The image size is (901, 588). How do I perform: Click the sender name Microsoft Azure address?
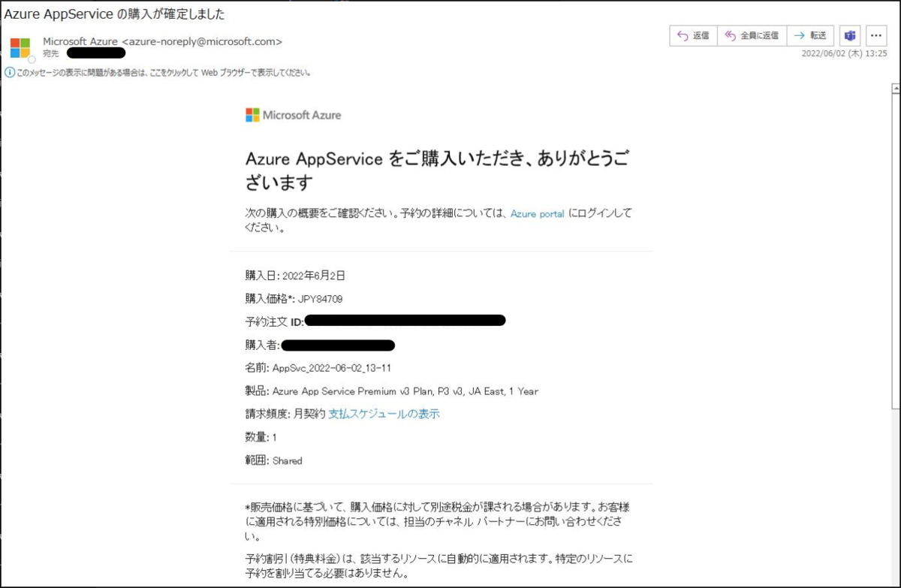[163, 41]
